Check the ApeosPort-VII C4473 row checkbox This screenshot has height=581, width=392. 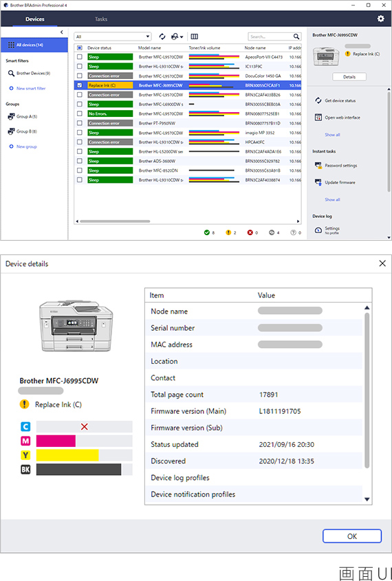(x=79, y=56)
